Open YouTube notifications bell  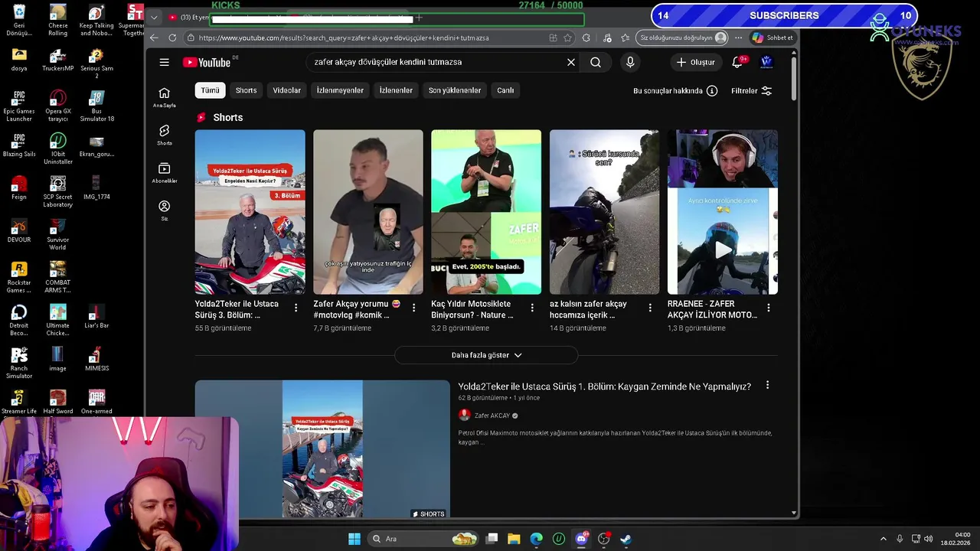point(737,62)
